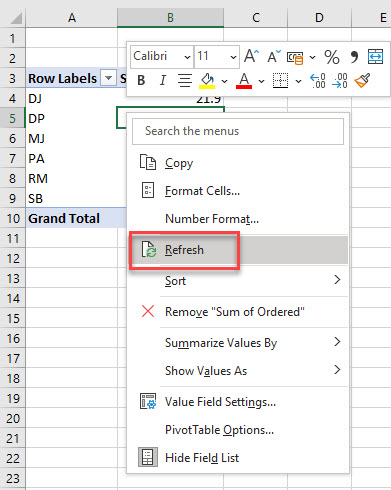Viewport: 391px width, 490px height.
Task: Open the font size 11 dropdown
Action: point(233,57)
